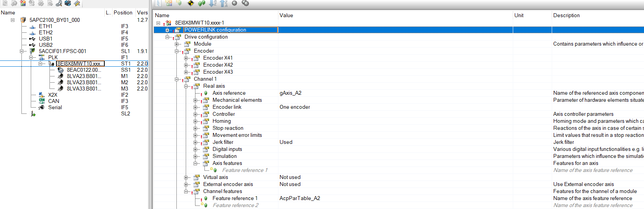Click the blue chip icon in left toolbar
This screenshot has height=209, width=644.
pos(68,4)
